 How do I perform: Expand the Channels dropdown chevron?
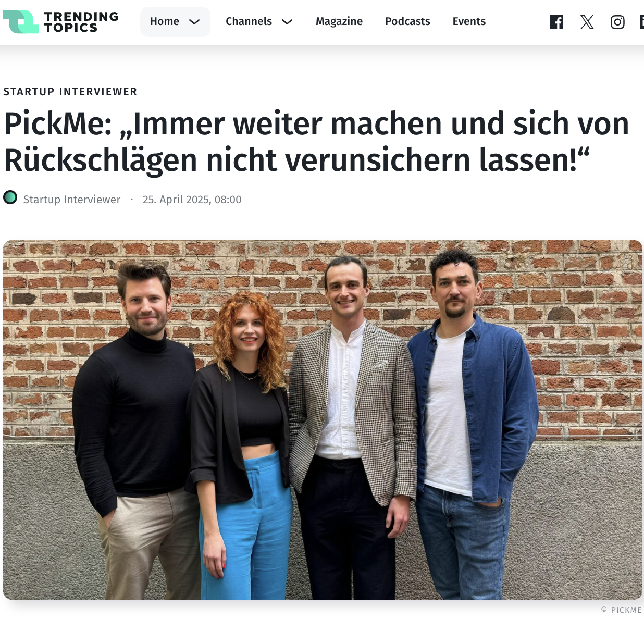(287, 22)
